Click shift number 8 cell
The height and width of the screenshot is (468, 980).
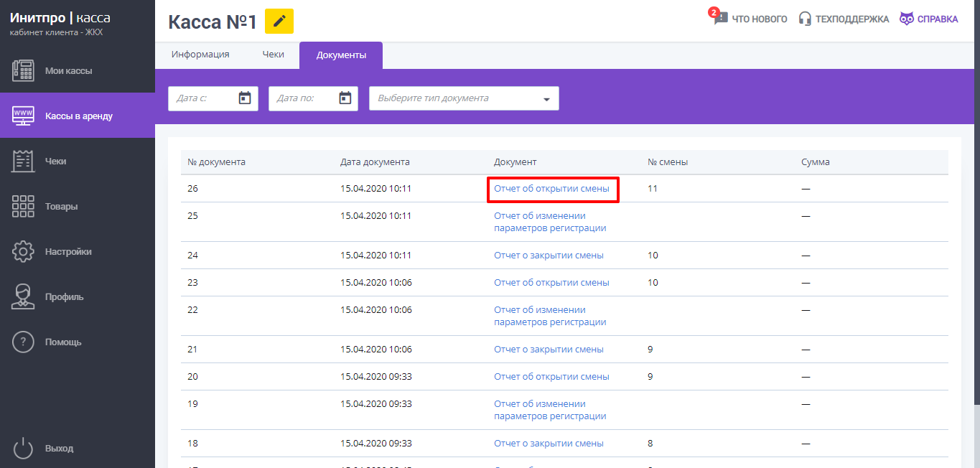pyautogui.click(x=650, y=444)
